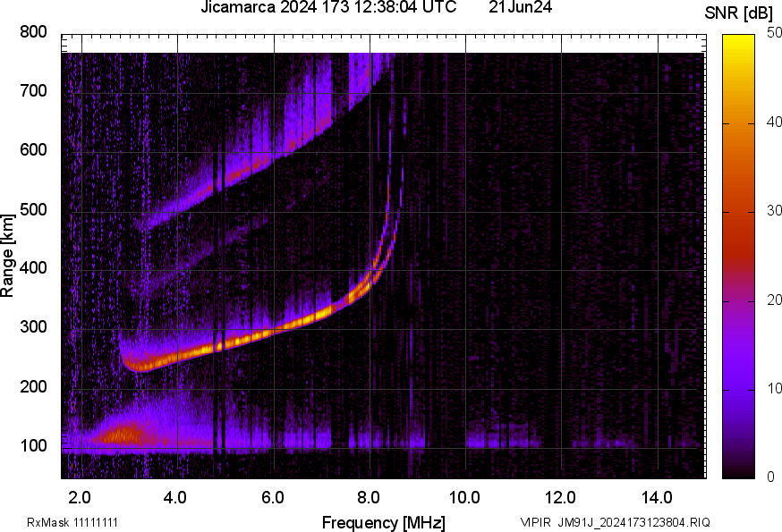Screen dimensions: 782x532
Task: Click the colorbar label '30'
Action: coord(774,211)
